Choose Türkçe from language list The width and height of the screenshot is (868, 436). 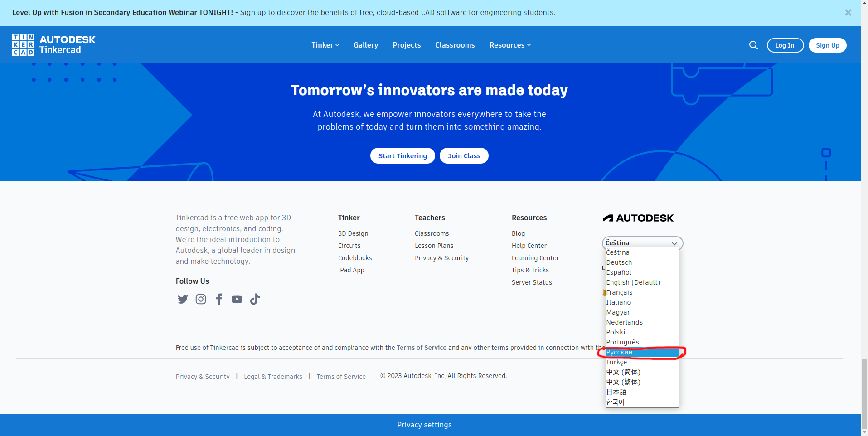(642, 362)
